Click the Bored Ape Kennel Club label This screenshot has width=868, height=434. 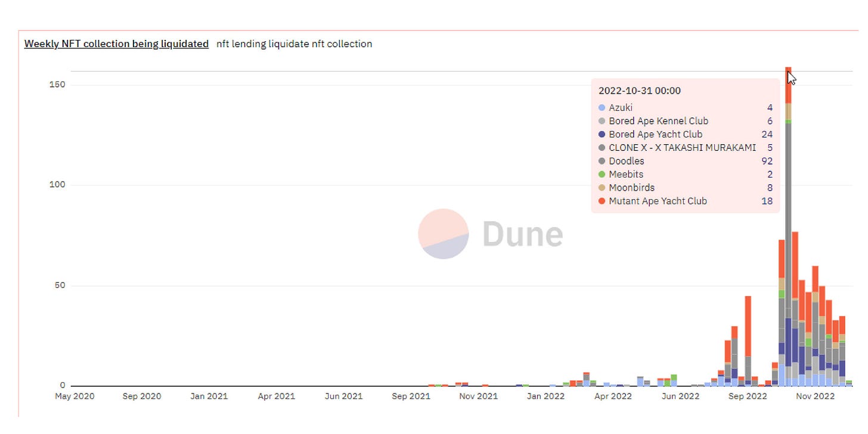[659, 121]
